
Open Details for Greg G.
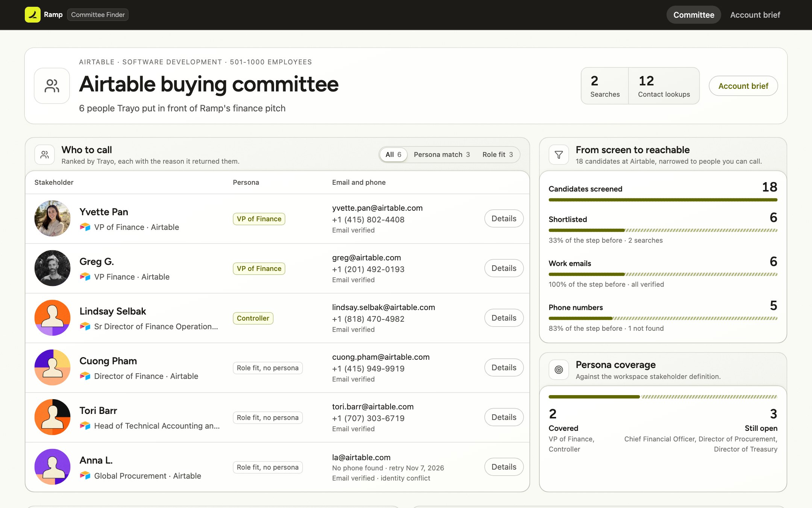(x=504, y=268)
